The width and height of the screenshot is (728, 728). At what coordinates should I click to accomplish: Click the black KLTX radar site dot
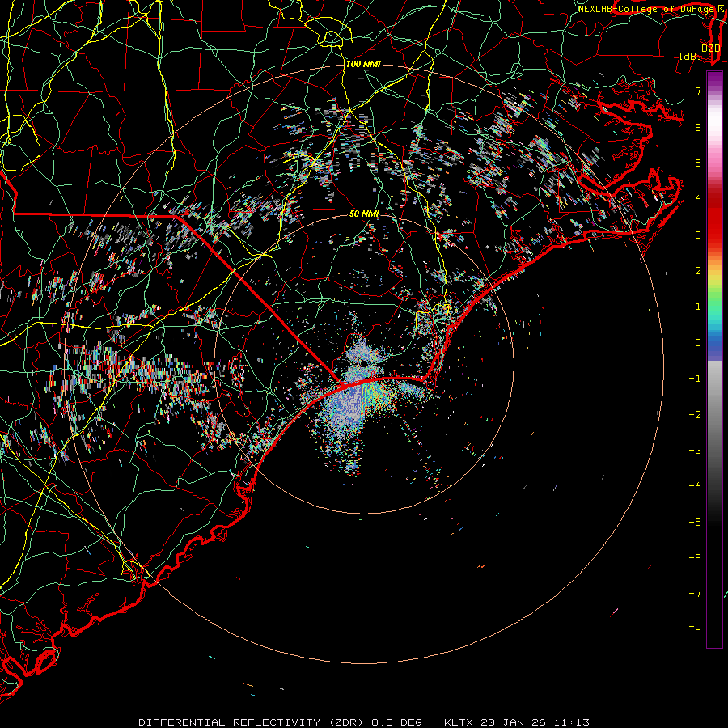tap(365, 363)
